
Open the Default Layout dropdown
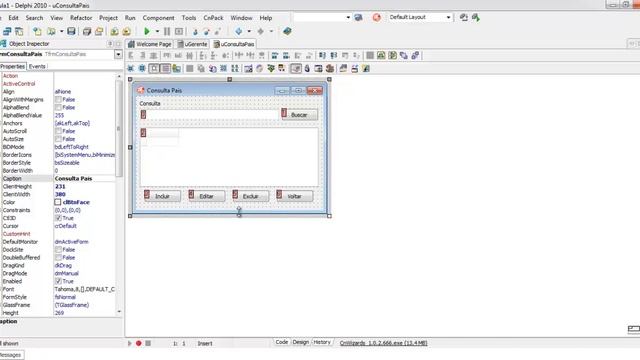[448, 17]
